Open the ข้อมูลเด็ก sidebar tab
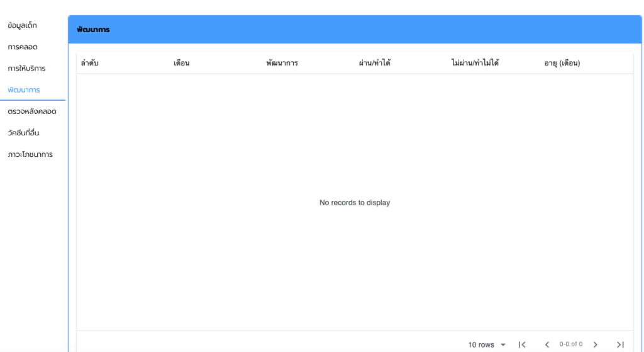The height and width of the screenshot is (352, 644). 23,25
